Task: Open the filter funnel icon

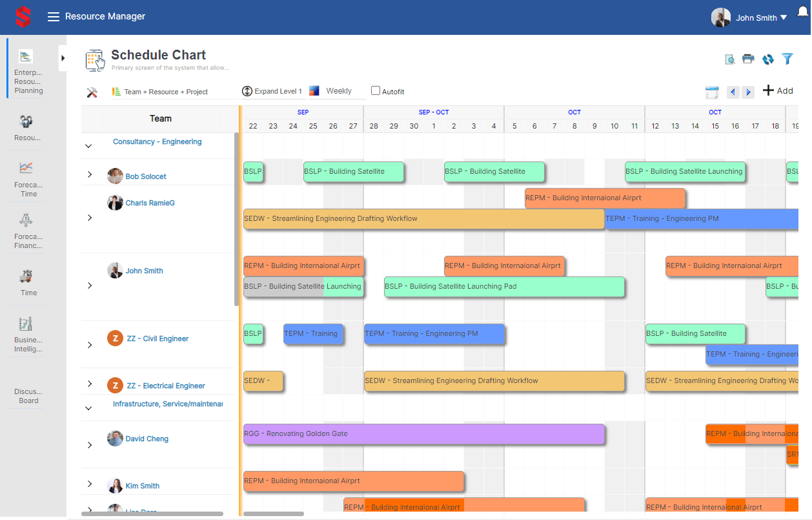Action: pyautogui.click(x=787, y=59)
